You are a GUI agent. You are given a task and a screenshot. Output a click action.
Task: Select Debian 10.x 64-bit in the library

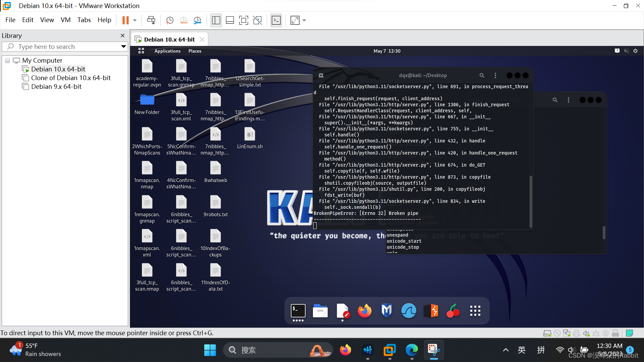pyautogui.click(x=58, y=69)
